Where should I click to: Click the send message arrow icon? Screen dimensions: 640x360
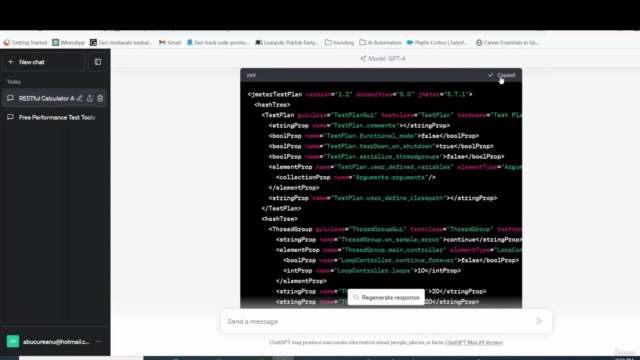pyautogui.click(x=540, y=321)
